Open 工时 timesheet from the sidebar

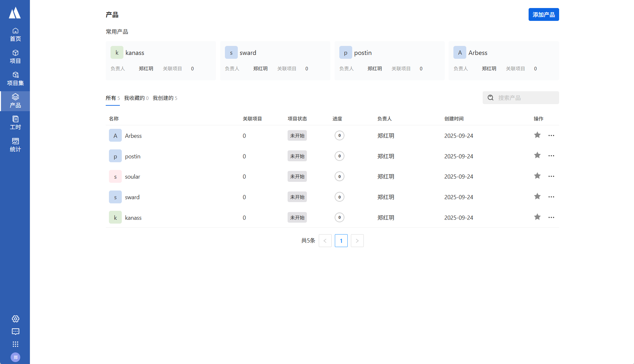click(15, 123)
